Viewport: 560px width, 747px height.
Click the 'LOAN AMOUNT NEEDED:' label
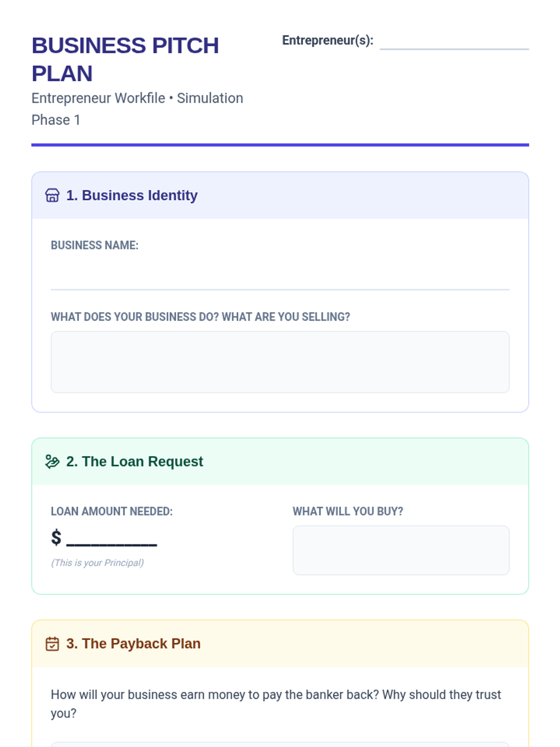112,512
